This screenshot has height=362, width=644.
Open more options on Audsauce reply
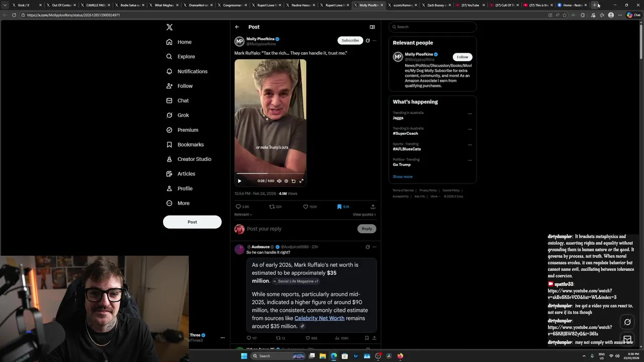(374, 247)
